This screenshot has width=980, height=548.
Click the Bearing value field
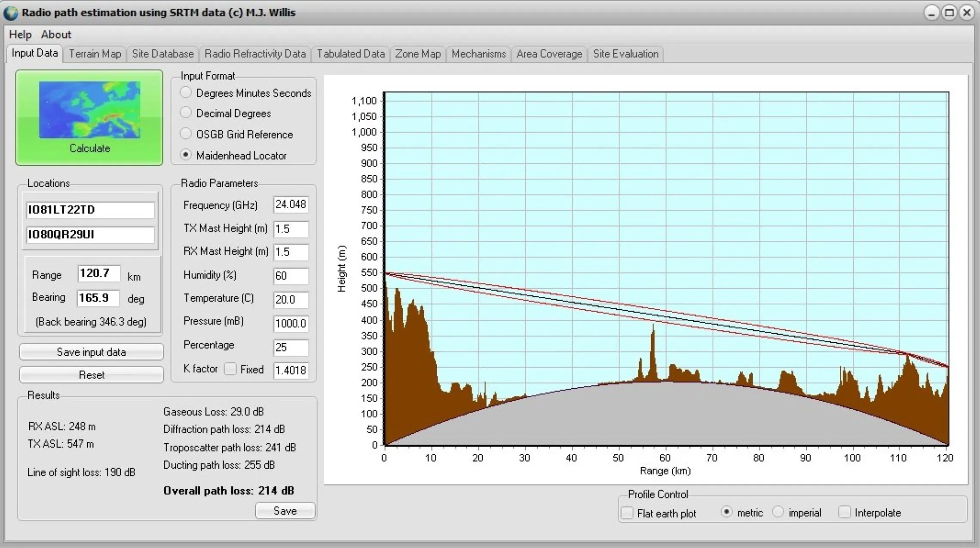(x=98, y=298)
